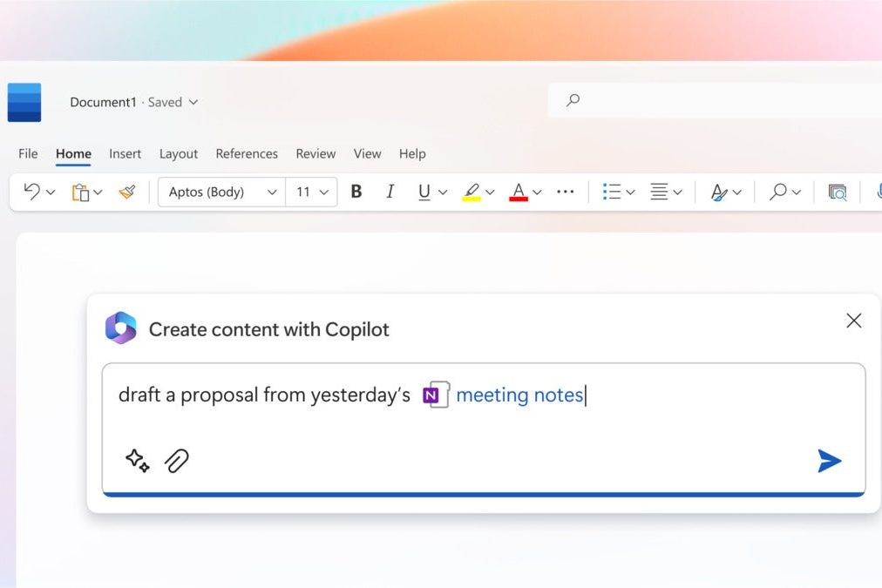Click the meeting notes link
The width and height of the screenshot is (882, 588).
tap(520, 395)
